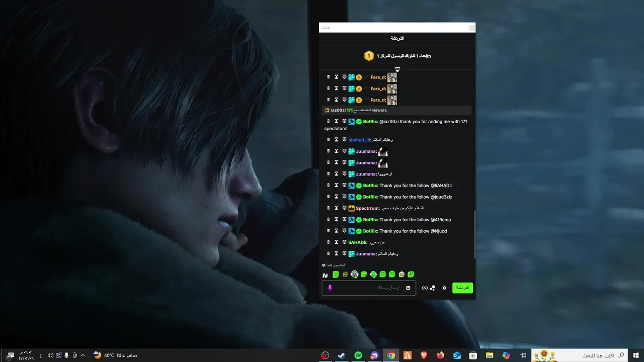
Task: Hourglass timeout icon on liAHADli's message
Action: click(x=337, y=242)
